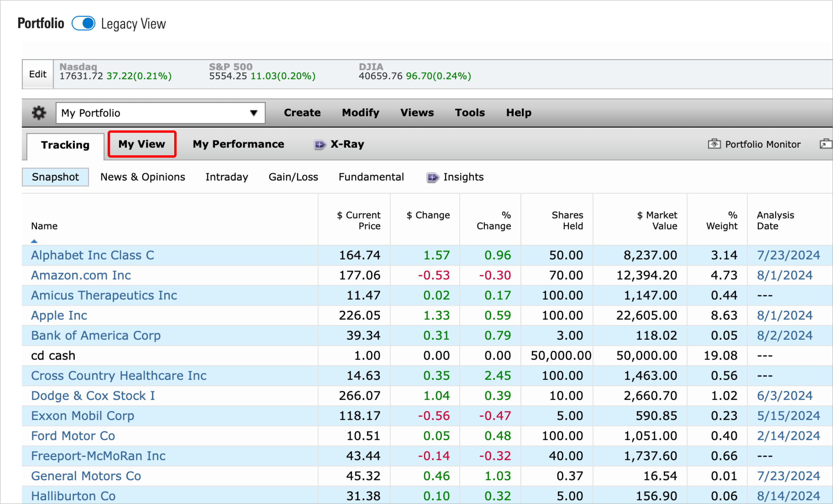This screenshot has height=504, width=833.
Task: Click cd cash market value 50,000.00
Action: tap(646, 356)
